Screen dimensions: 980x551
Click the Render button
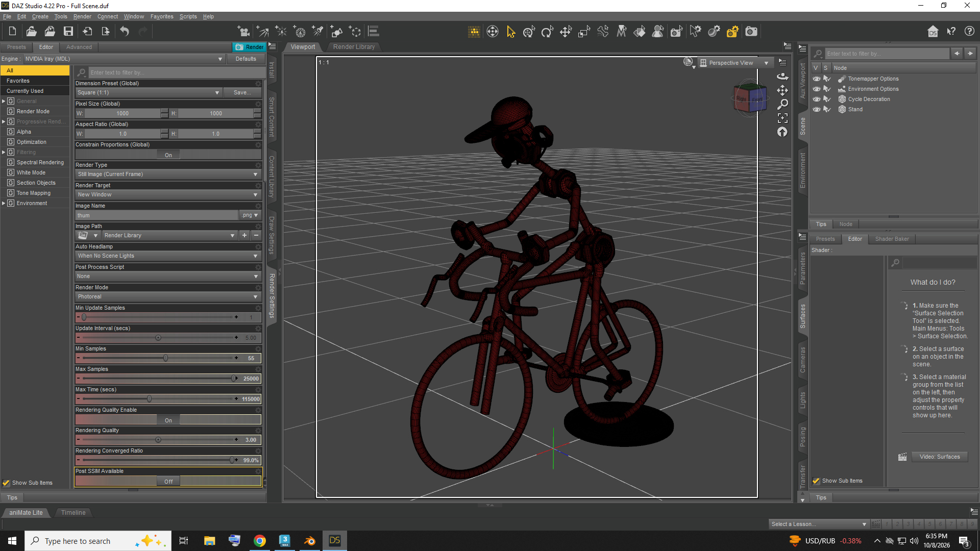[x=250, y=47]
